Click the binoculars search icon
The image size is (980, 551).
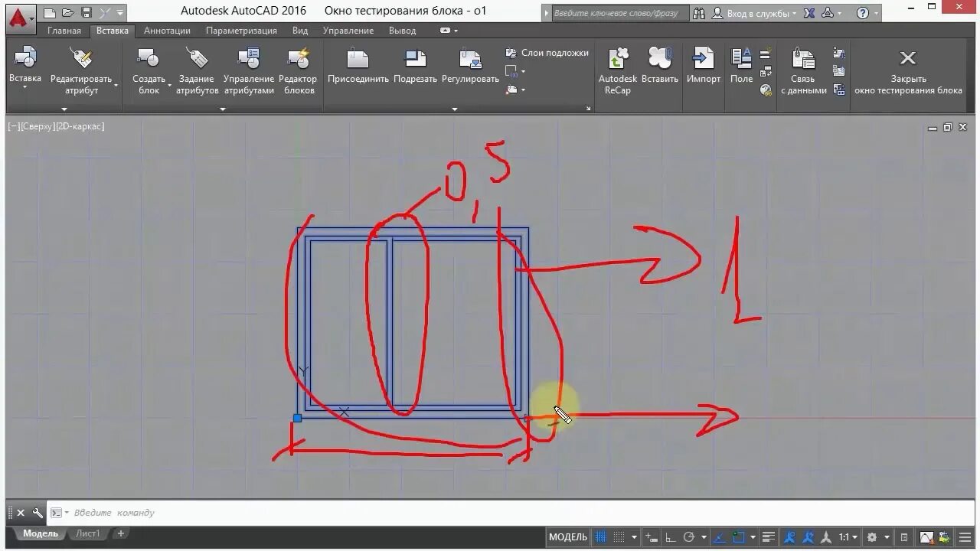(x=699, y=13)
